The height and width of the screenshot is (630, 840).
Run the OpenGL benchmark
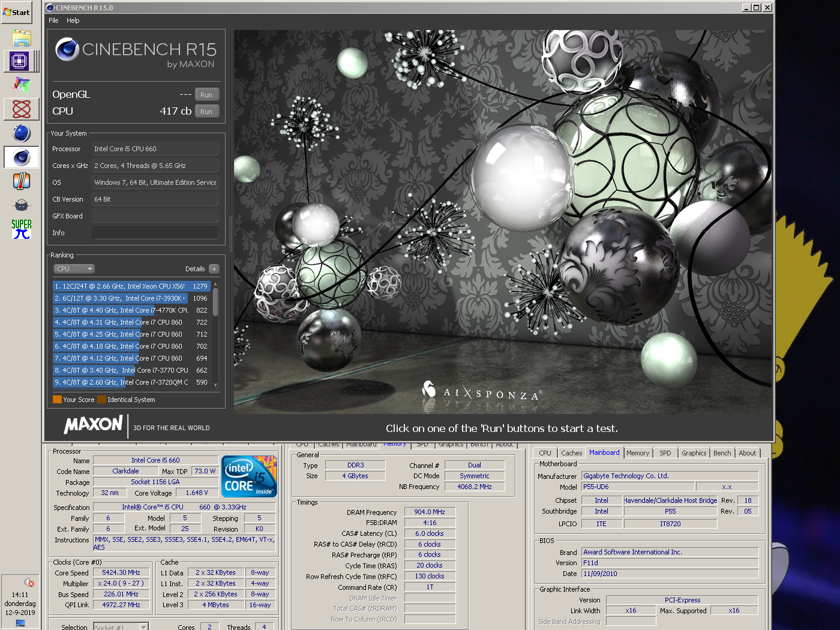pyautogui.click(x=206, y=95)
